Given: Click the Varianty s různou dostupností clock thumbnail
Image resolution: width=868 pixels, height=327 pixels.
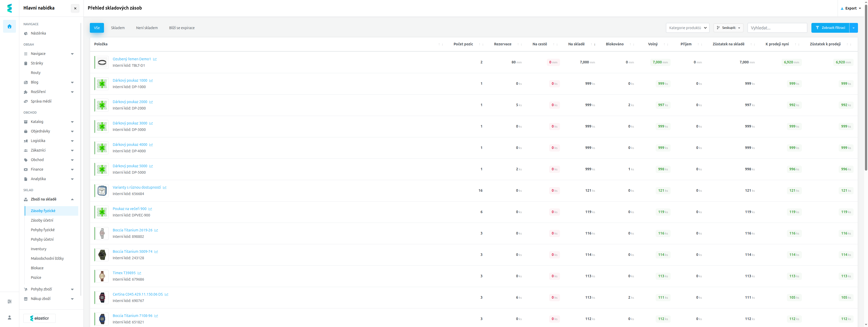Looking at the screenshot, I should pyautogui.click(x=102, y=191).
